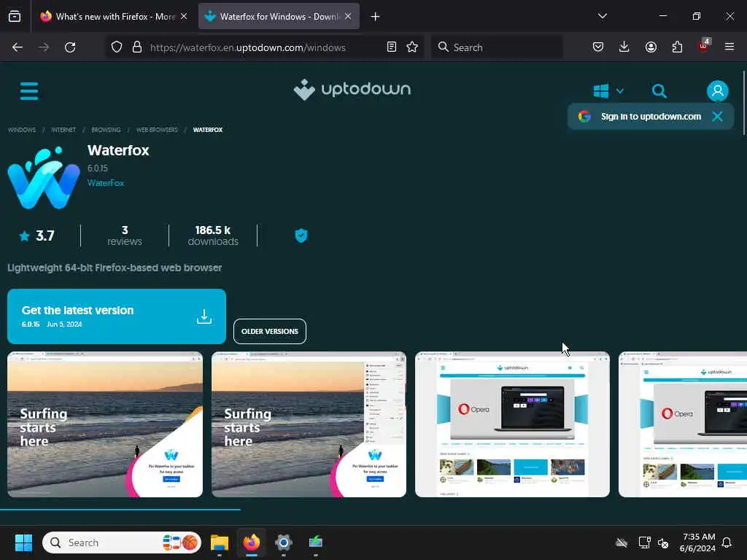This screenshot has width=747, height=560.
Task: Click the security verified shield badge
Action: [301, 236]
